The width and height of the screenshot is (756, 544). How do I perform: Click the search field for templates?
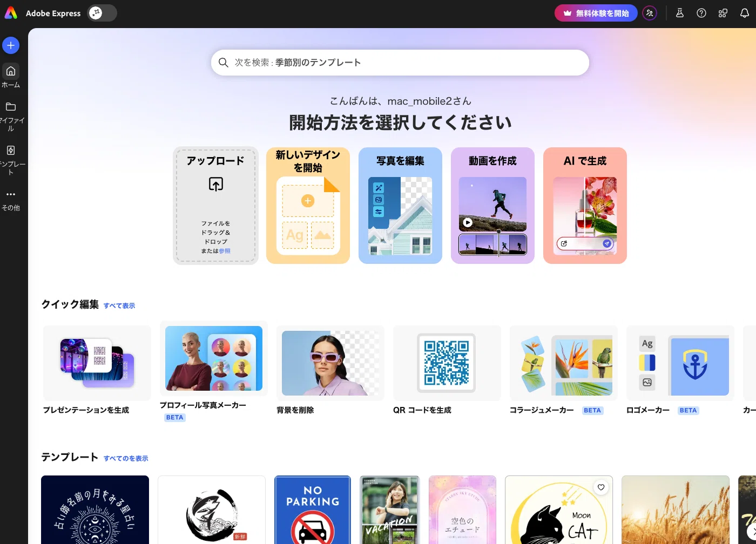click(400, 63)
